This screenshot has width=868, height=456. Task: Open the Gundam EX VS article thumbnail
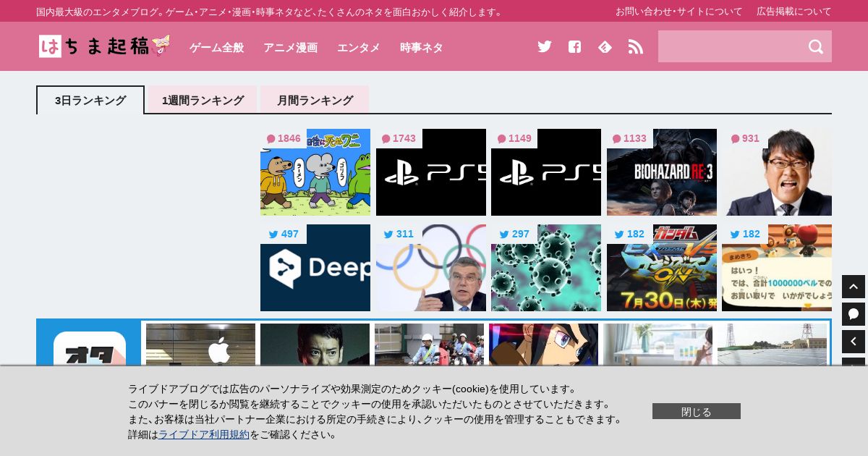coord(662,268)
